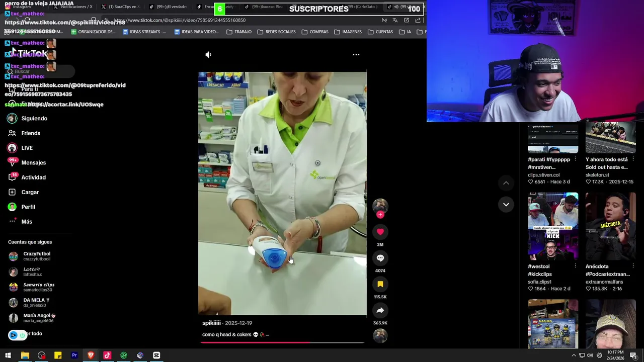Show hidden system tray icons
This screenshot has height=362, width=644.
573,355
